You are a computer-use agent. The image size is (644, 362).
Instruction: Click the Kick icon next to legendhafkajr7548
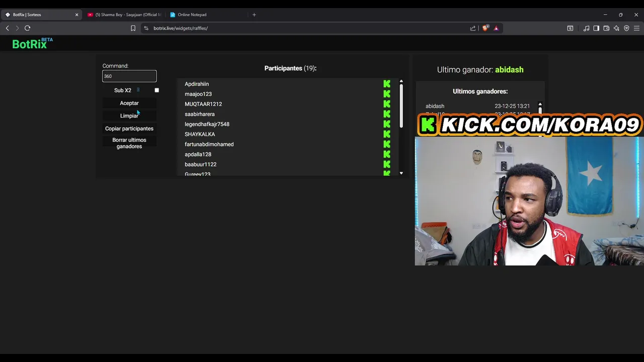[x=386, y=124]
